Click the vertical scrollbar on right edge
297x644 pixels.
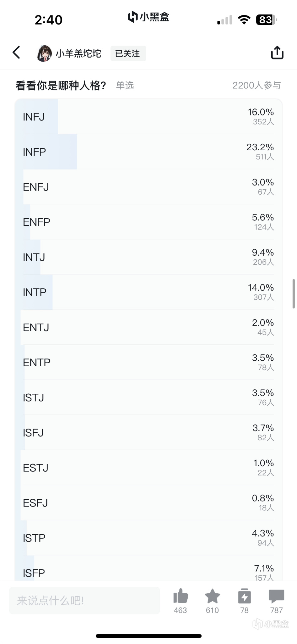294,293
